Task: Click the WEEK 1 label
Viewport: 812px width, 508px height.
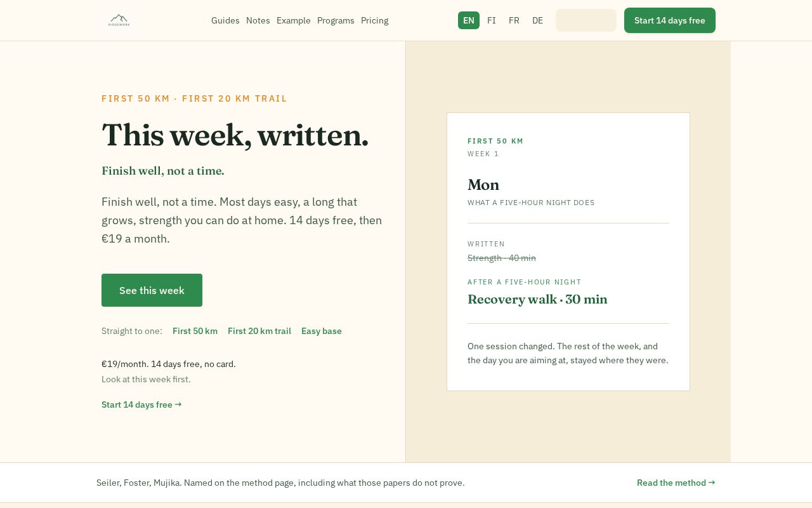Action: pos(483,154)
